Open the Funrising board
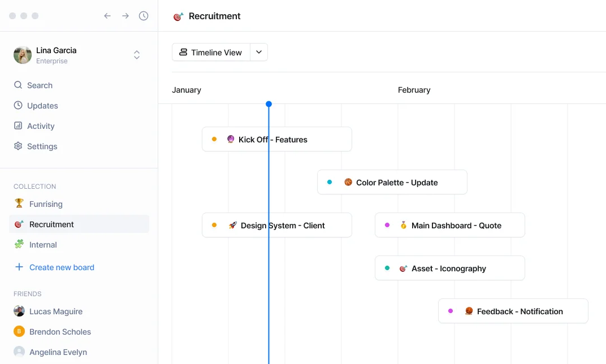The height and width of the screenshot is (364, 606). (46, 204)
